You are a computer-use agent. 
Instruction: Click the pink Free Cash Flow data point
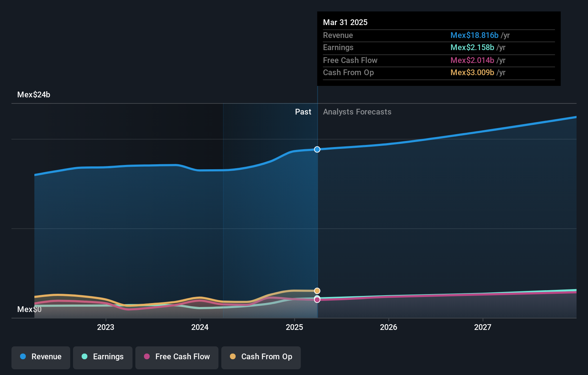click(x=317, y=300)
